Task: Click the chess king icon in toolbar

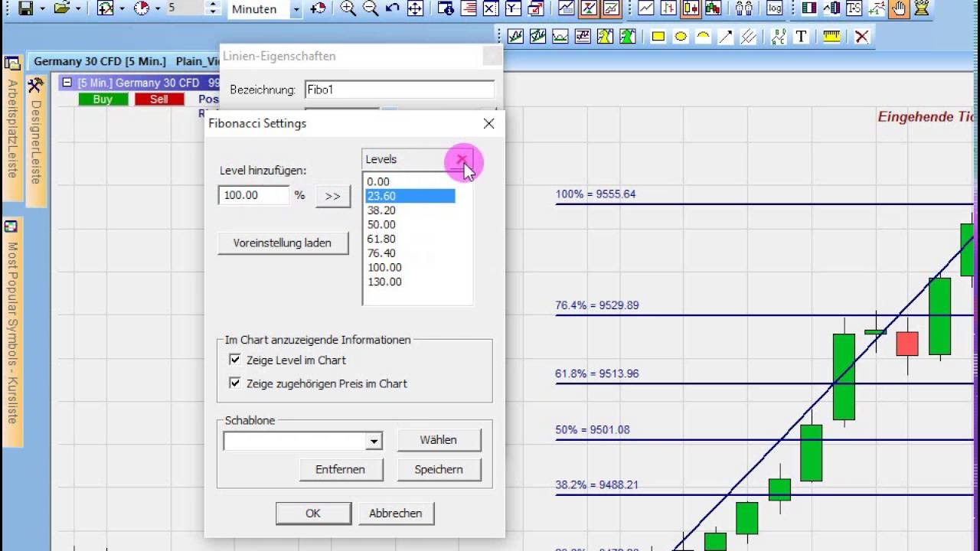Action: (x=921, y=9)
